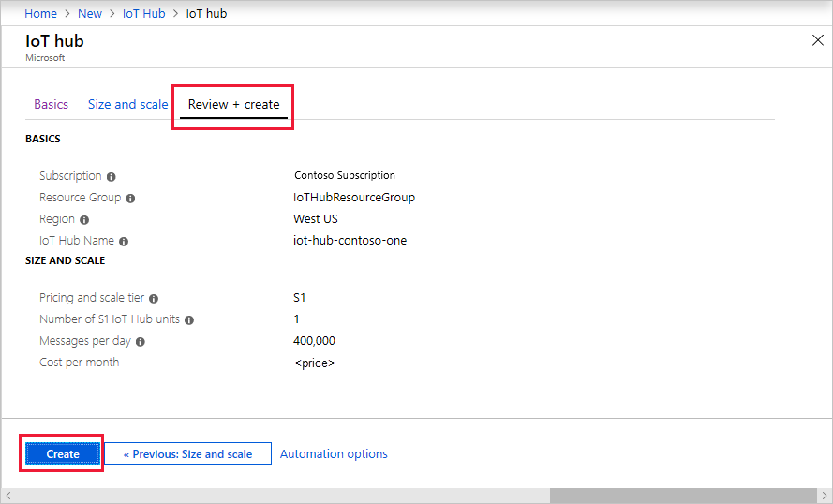Image resolution: width=833 pixels, height=504 pixels.
Task: Click the 'Number of S1 IoT Hub units' label
Action: click(110, 319)
